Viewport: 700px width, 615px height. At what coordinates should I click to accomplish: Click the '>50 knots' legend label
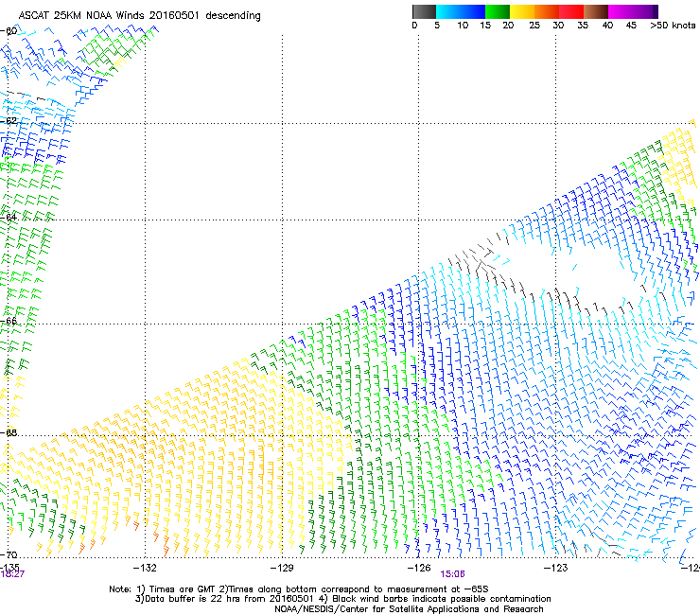click(673, 26)
